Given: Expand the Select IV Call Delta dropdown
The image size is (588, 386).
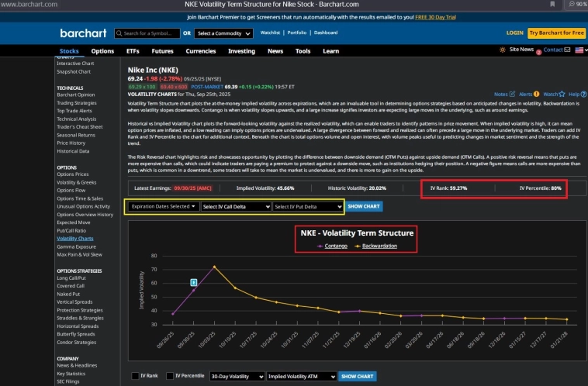Looking at the screenshot, I should pyautogui.click(x=235, y=207).
